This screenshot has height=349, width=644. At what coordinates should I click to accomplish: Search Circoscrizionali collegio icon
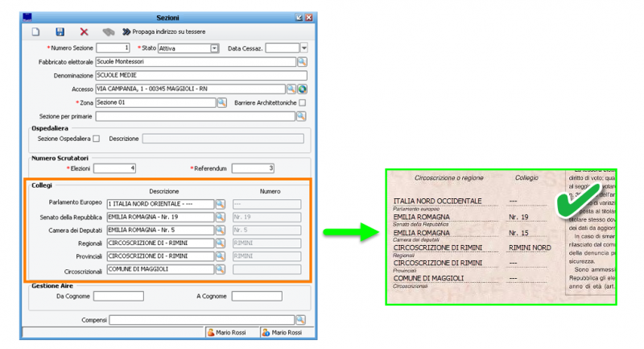[220, 269]
